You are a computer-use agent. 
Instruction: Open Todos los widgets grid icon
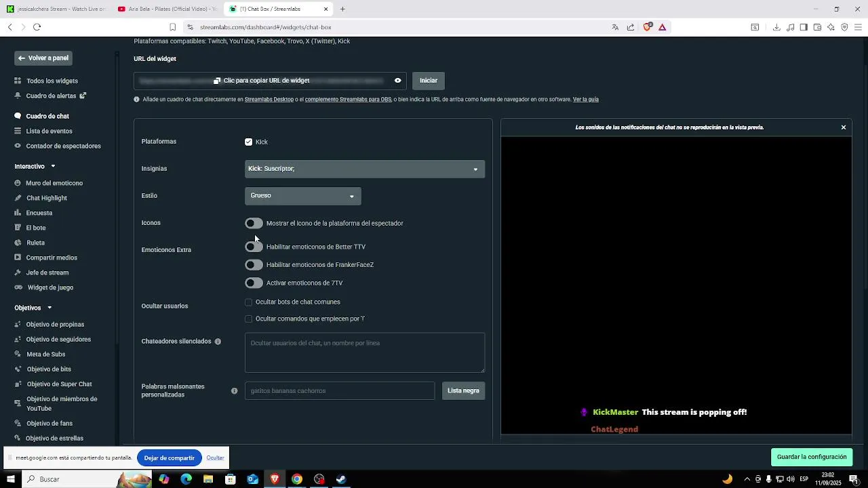pyautogui.click(x=18, y=81)
